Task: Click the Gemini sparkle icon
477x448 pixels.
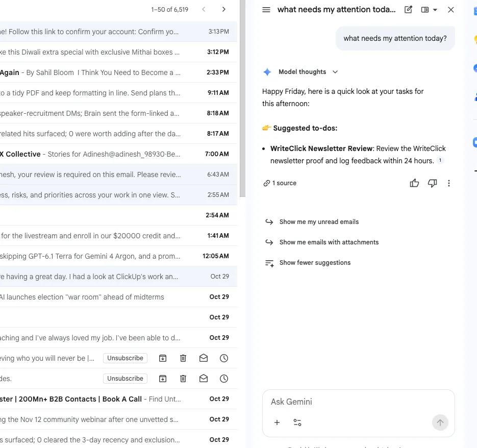Action: click(267, 72)
